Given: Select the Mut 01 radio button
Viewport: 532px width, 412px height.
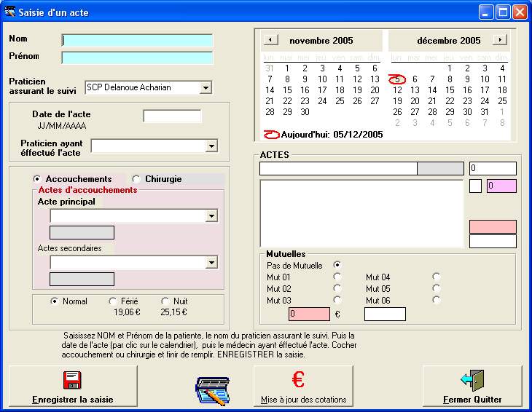Looking at the screenshot, I should 337,277.
